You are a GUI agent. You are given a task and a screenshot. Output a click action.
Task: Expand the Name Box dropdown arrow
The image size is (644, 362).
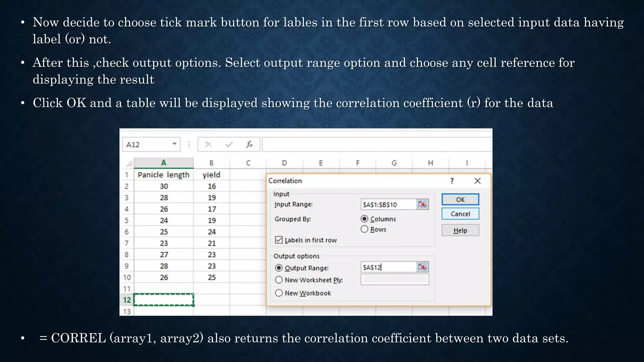[174, 144]
